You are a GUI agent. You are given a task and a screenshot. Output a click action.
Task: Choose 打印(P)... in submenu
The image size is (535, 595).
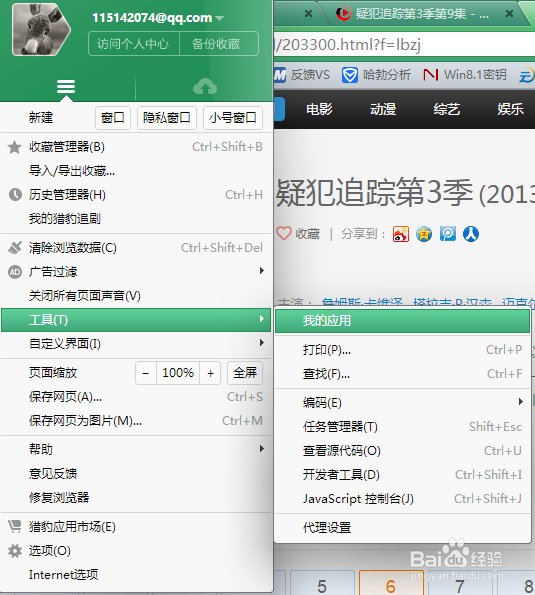[x=402, y=349]
